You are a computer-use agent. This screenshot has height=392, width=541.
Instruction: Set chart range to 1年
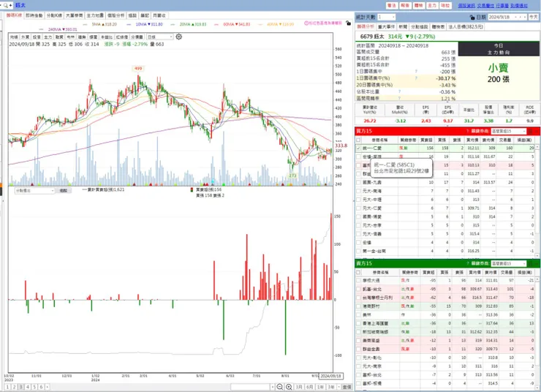pyautogui.click(x=320, y=387)
